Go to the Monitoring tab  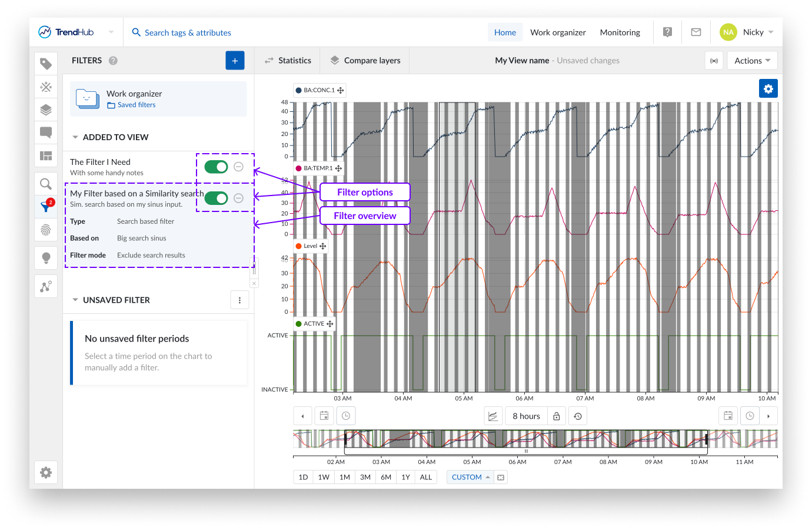(x=620, y=32)
